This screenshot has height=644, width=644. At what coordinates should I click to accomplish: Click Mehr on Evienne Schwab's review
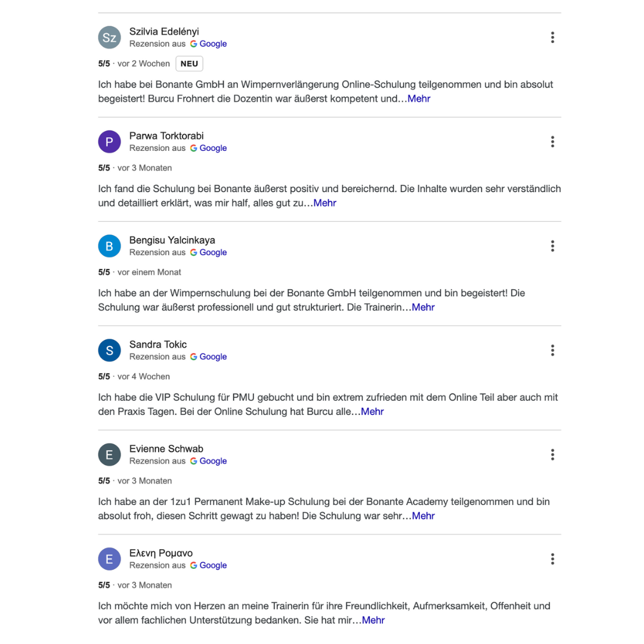423,516
